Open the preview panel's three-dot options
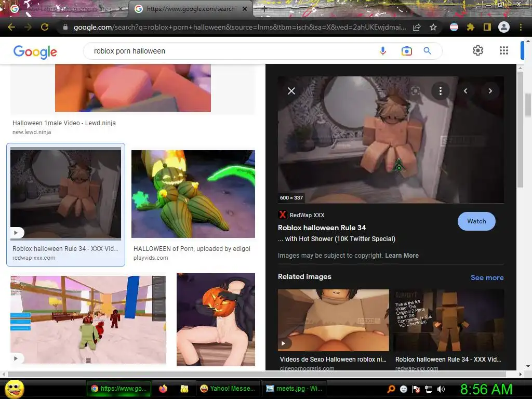The width and height of the screenshot is (532, 399). pyautogui.click(x=441, y=90)
